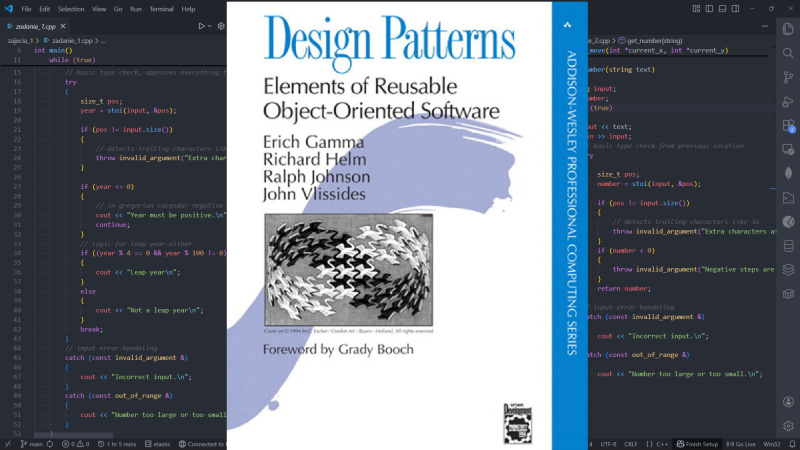Image resolution: width=800 pixels, height=450 pixels.
Task: Close the zadanie_?.cpp tab
Action: [x=63, y=26]
